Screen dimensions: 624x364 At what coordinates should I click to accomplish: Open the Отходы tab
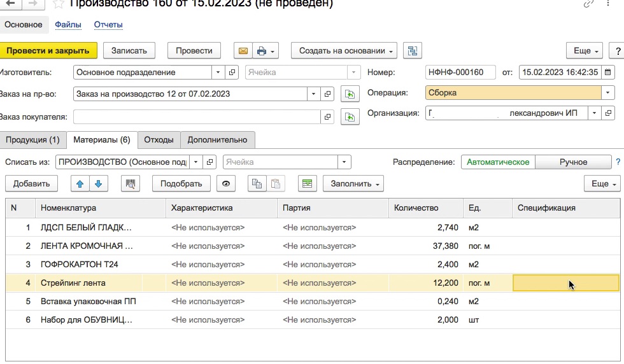click(159, 139)
